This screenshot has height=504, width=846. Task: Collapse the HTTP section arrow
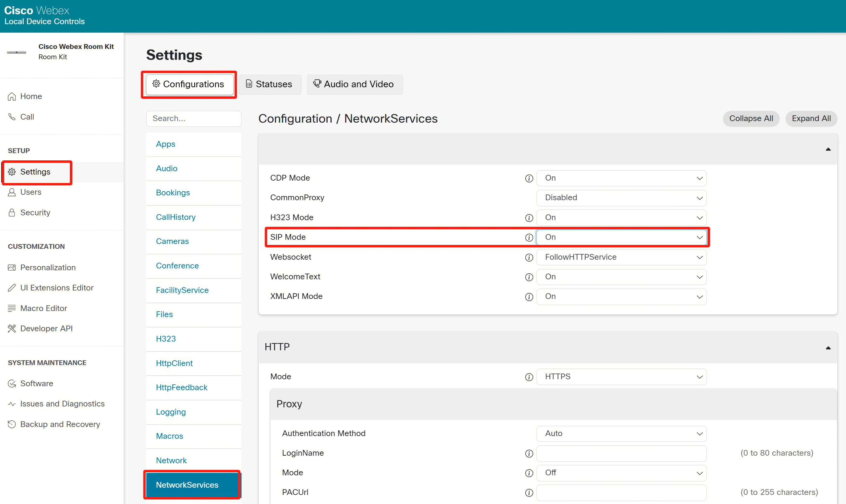pyautogui.click(x=828, y=348)
